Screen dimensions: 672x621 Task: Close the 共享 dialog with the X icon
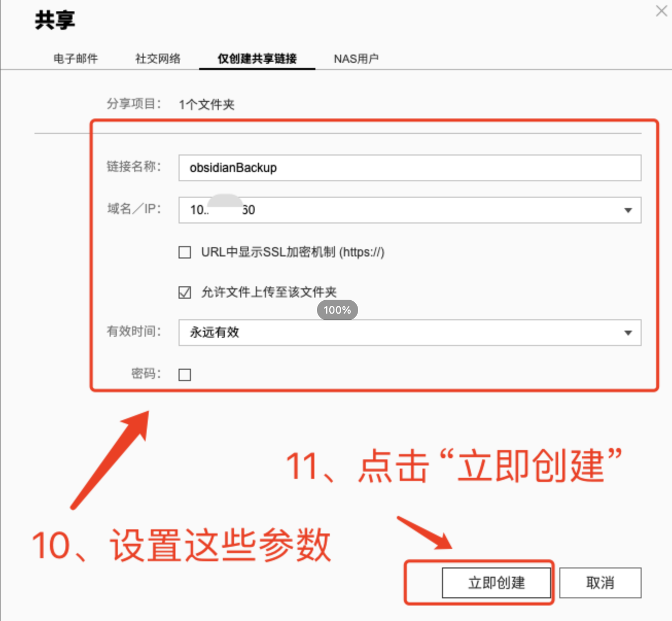(661, 11)
